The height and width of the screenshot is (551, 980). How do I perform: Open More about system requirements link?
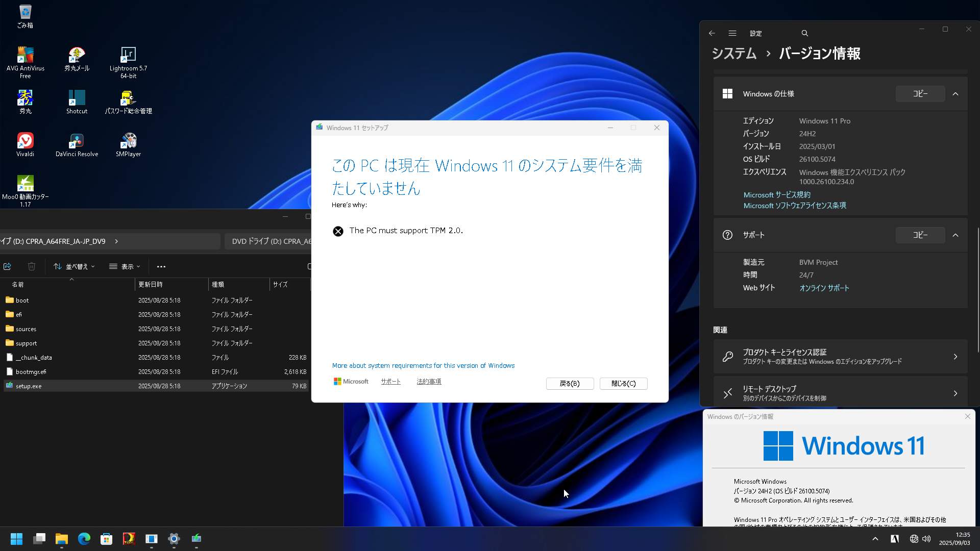[x=423, y=365]
